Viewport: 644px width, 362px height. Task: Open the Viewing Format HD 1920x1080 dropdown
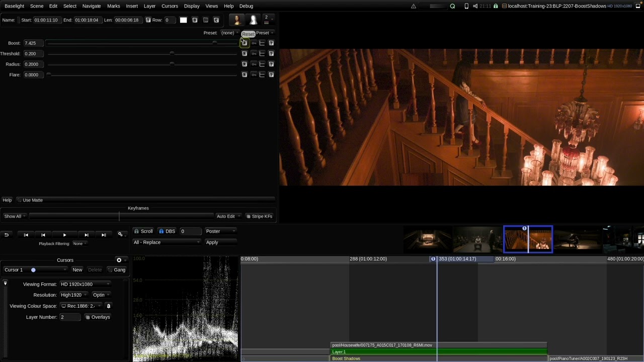[x=85, y=285]
